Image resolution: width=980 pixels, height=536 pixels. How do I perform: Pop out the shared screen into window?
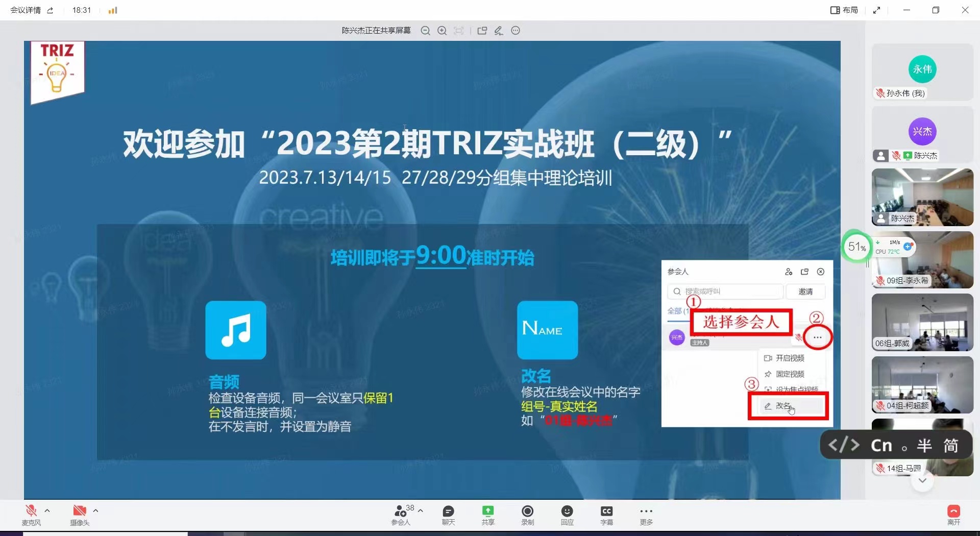click(482, 31)
